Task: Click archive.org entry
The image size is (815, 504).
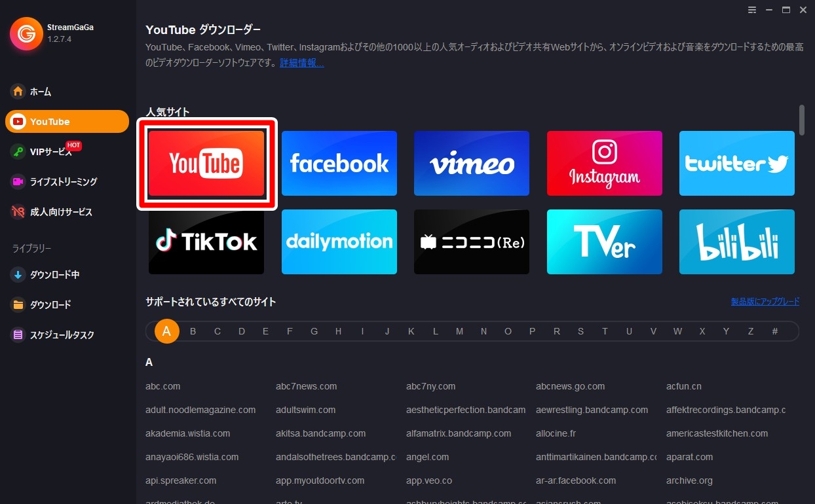Action: [689, 480]
